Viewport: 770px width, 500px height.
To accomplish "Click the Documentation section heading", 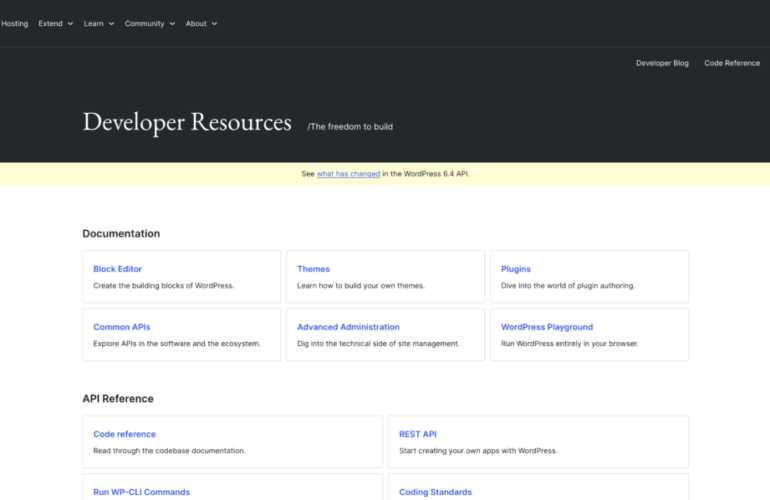I will (x=121, y=234).
